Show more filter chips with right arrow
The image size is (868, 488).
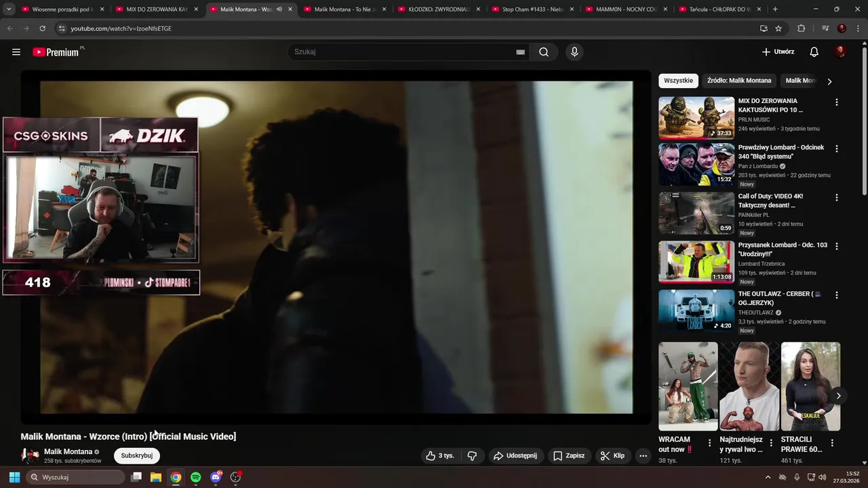[x=829, y=81]
